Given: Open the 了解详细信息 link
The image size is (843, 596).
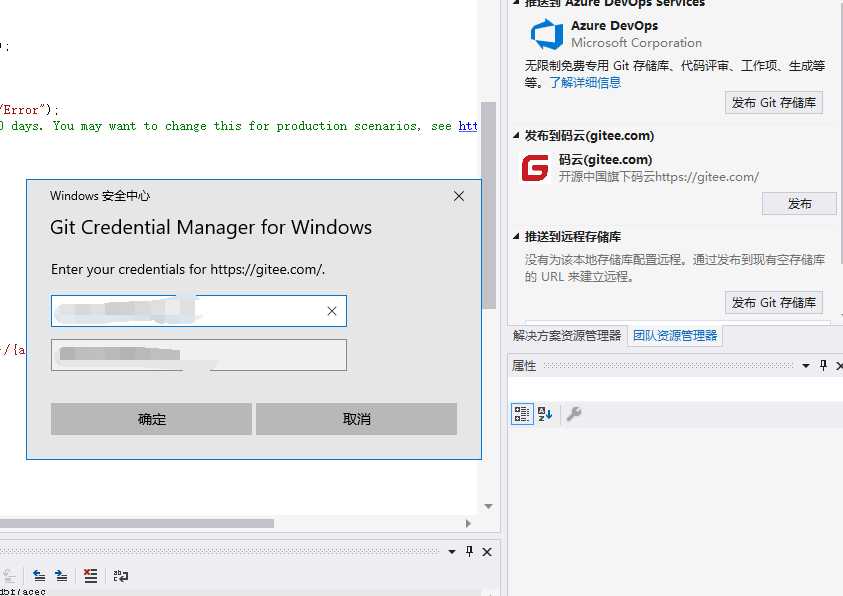Looking at the screenshot, I should pyautogui.click(x=585, y=82).
